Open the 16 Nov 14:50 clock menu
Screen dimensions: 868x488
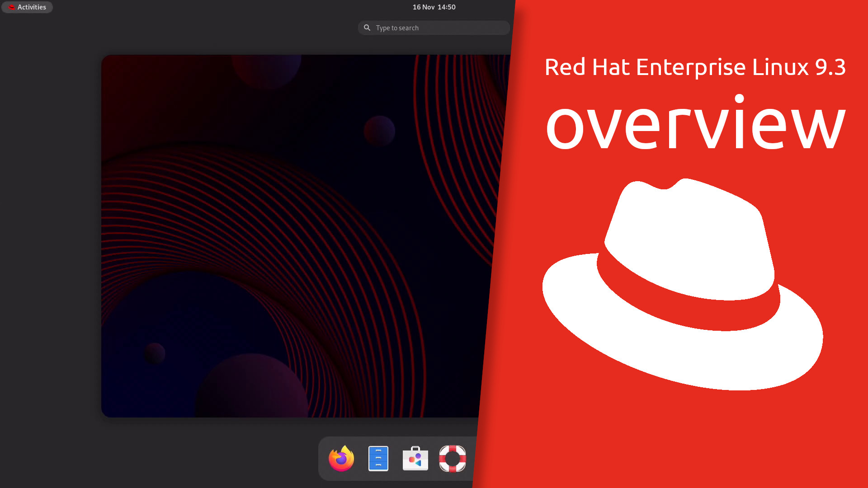[x=434, y=7]
